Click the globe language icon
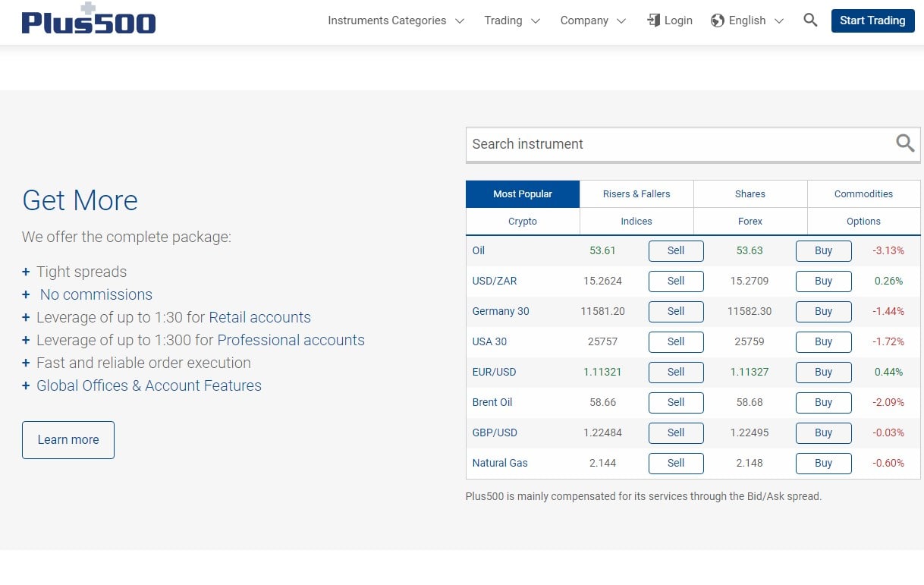The height and width of the screenshot is (585, 924). 718,20
